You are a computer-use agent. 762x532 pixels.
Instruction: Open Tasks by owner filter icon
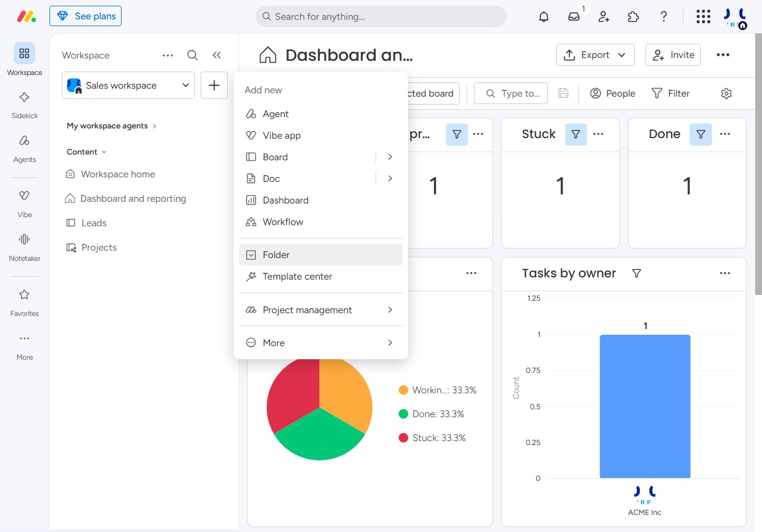pos(636,273)
